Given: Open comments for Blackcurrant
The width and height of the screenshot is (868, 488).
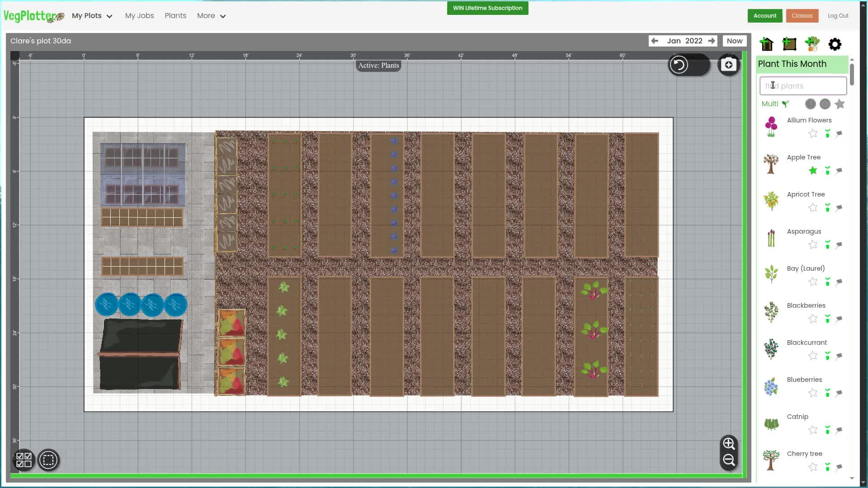Looking at the screenshot, I should coord(839,357).
